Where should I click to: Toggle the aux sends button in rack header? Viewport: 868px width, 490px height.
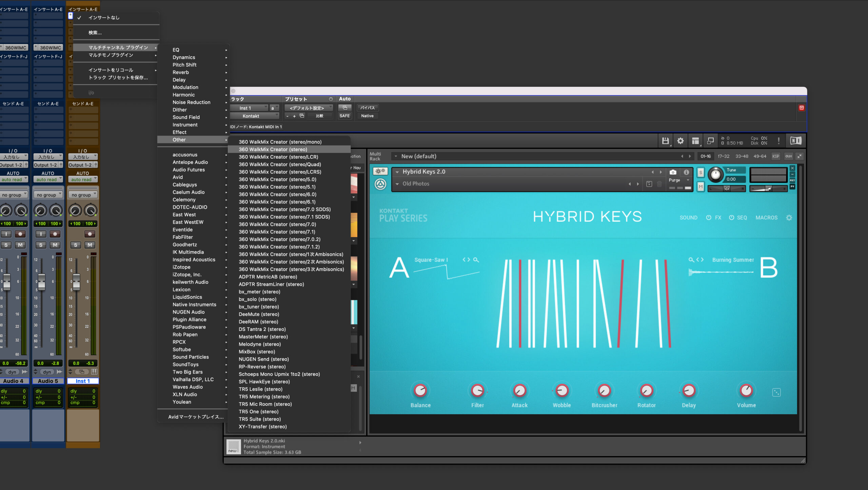(x=788, y=156)
